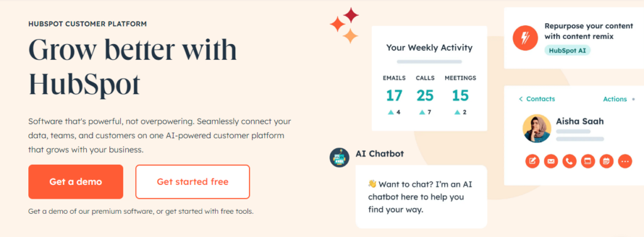Click the Calls count 25
Image resolution: width=644 pixels, height=237 pixels.
[x=425, y=96]
